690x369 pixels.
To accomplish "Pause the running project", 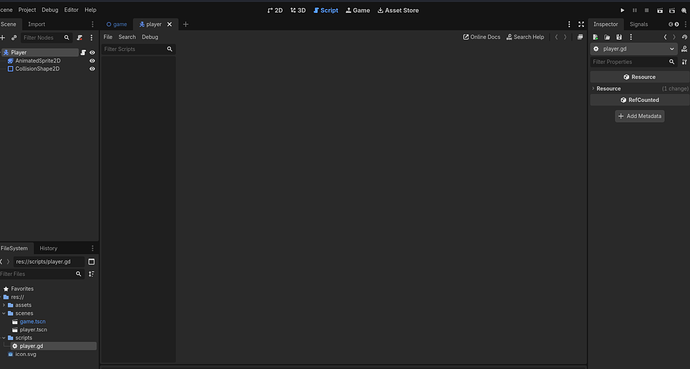I will click(x=635, y=10).
